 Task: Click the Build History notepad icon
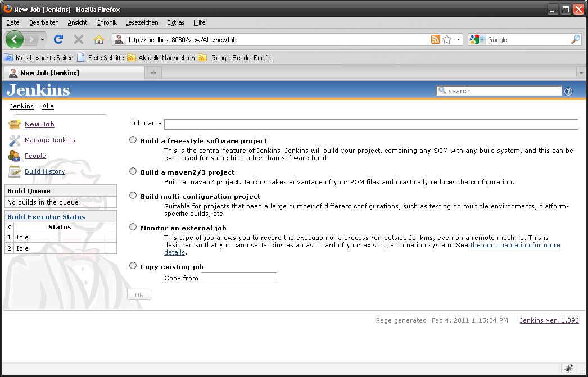[x=15, y=171]
